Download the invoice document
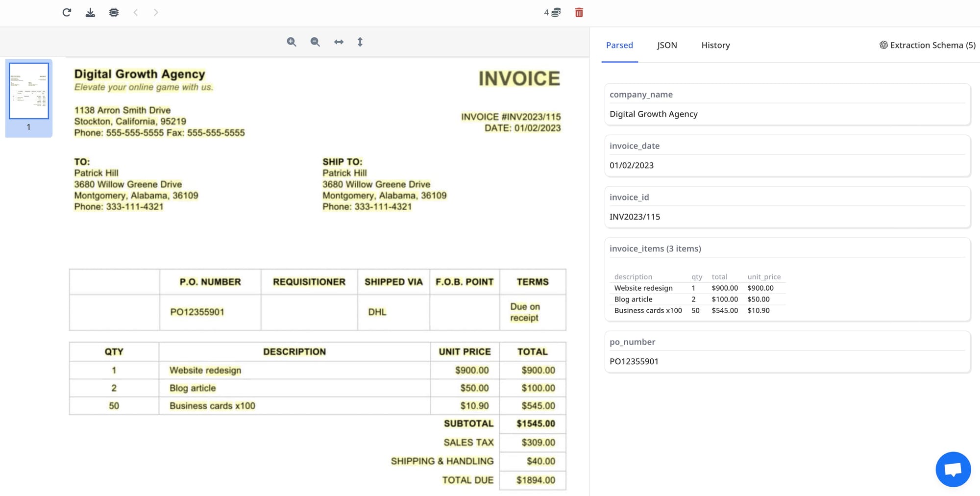The width and height of the screenshot is (980, 496). [x=90, y=12]
